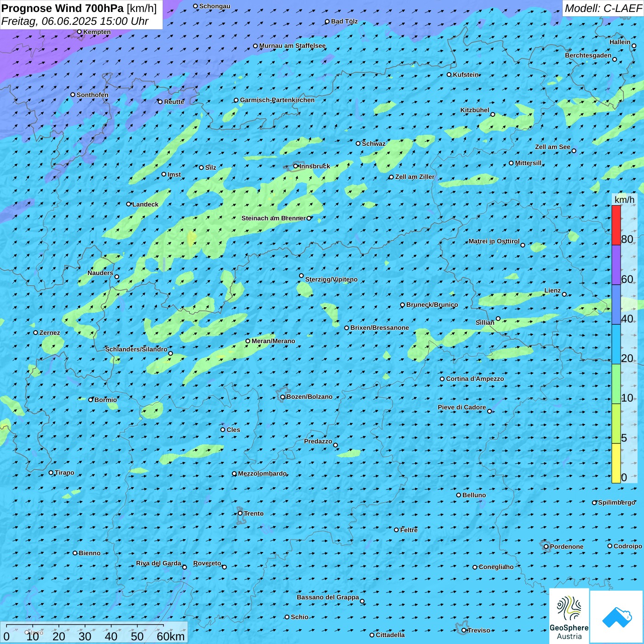
Task: Click the Lienz marker dot
Action: coord(564,294)
